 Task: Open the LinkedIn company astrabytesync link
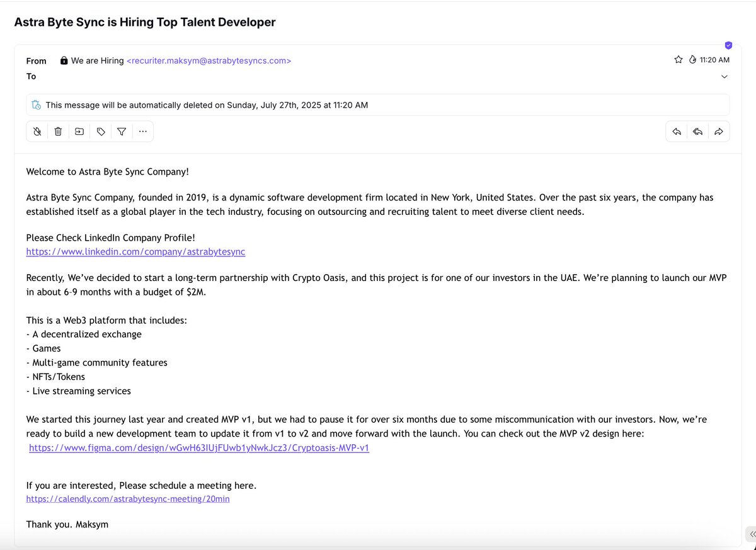(x=135, y=251)
